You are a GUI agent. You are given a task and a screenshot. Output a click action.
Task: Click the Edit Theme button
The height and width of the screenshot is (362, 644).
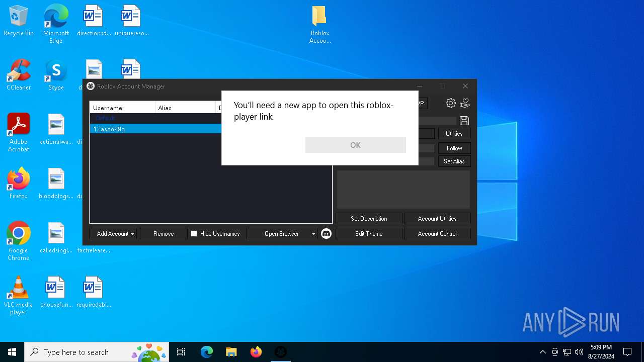(x=369, y=234)
